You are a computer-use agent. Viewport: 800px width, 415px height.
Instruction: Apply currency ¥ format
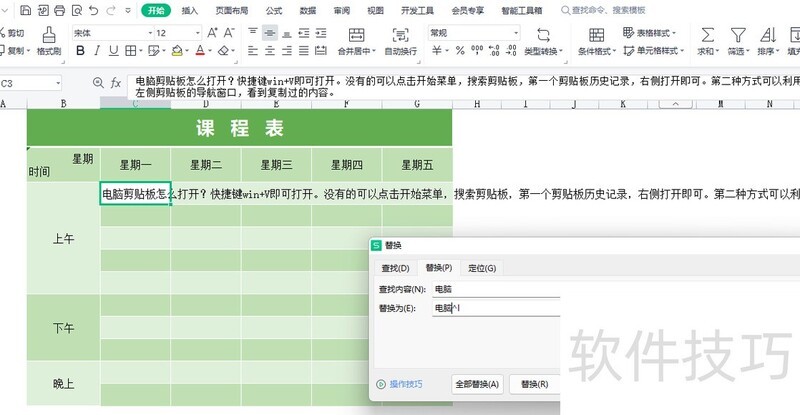coord(437,51)
